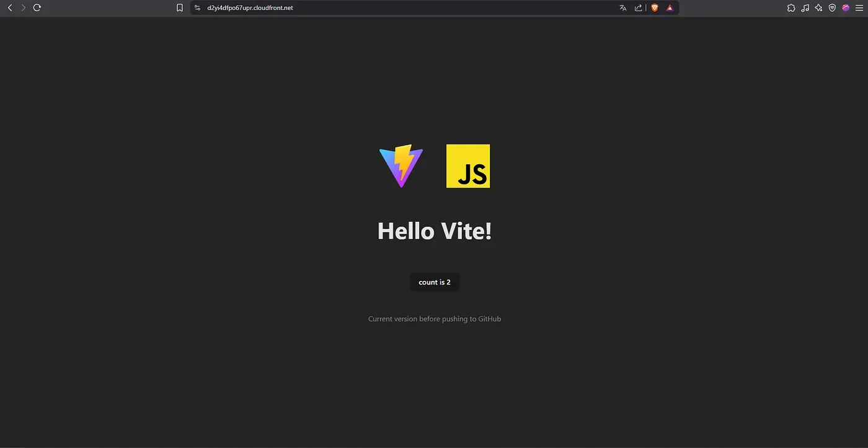Reload the CloudFront page
Screen dimensions: 868x448
[37, 7]
